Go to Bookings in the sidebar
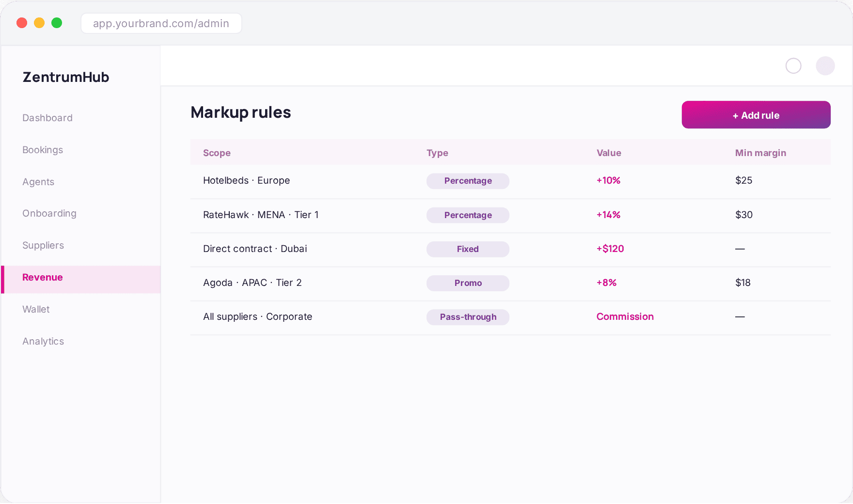The height and width of the screenshot is (504, 853). tap(43, 150)
